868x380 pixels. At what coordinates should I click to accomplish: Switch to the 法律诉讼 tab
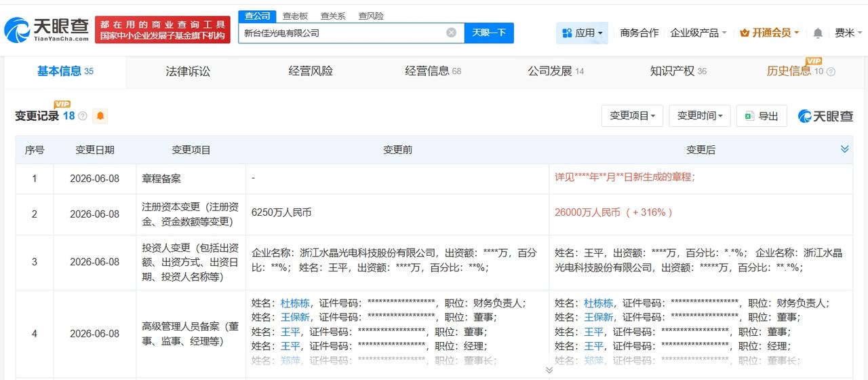[x=188, y=71]
